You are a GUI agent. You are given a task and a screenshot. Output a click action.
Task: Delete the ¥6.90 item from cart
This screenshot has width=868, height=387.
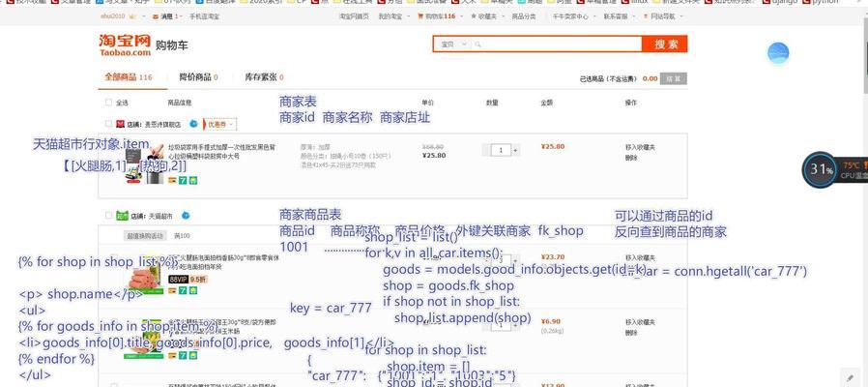[631, 332]
